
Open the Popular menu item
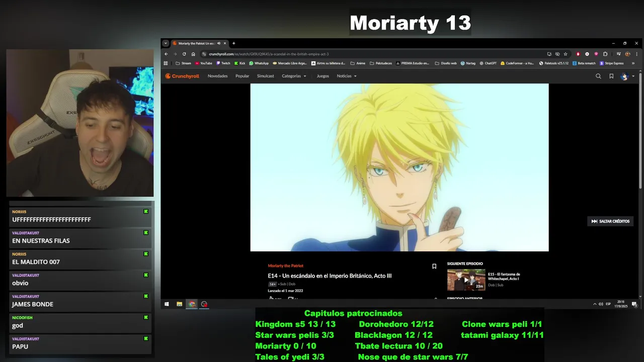click(242, 76)
